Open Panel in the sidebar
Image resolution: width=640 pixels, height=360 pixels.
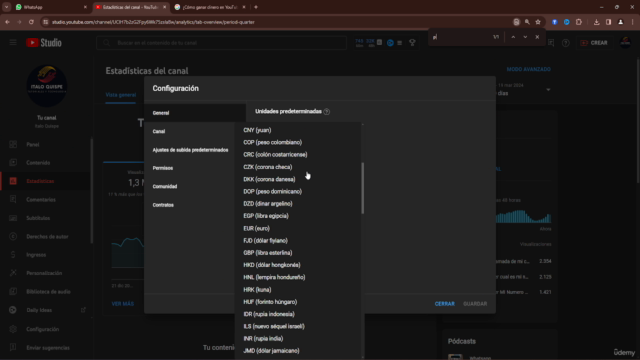click(33, 144)
